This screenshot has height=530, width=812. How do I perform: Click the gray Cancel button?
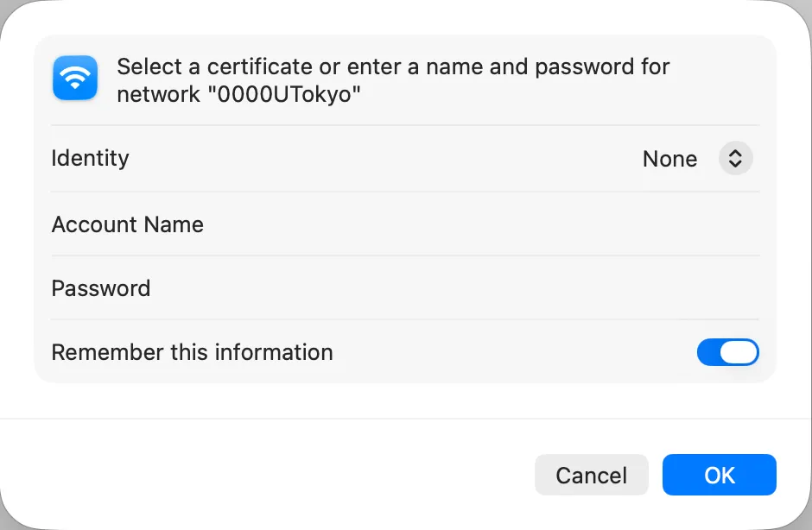[592, 475]
